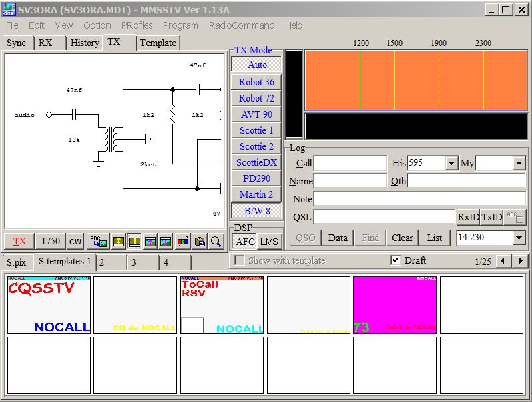The width and height of the screenshot is (532, 402).
Task: Toggle Show with template checkbox
Action: click(x=240, y=260)
